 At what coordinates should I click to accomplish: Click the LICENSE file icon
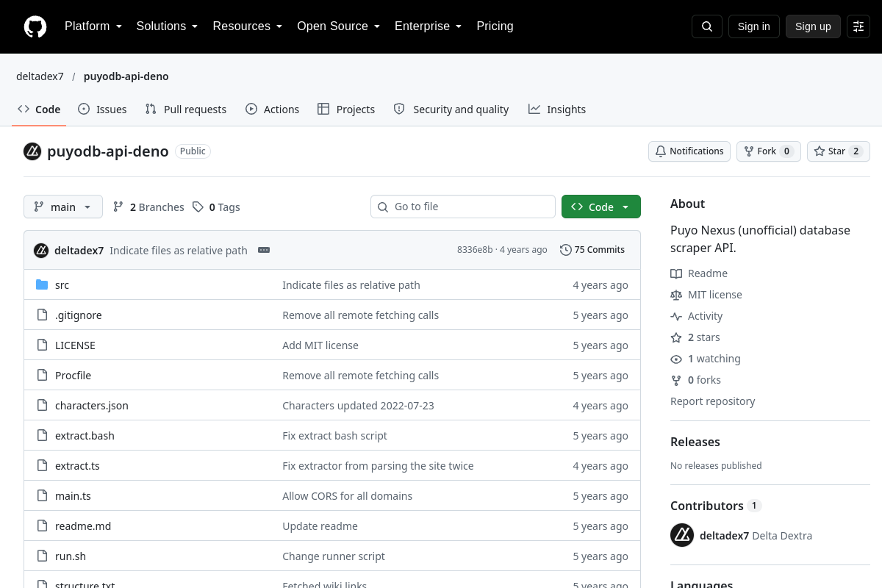tap(42, 345)
